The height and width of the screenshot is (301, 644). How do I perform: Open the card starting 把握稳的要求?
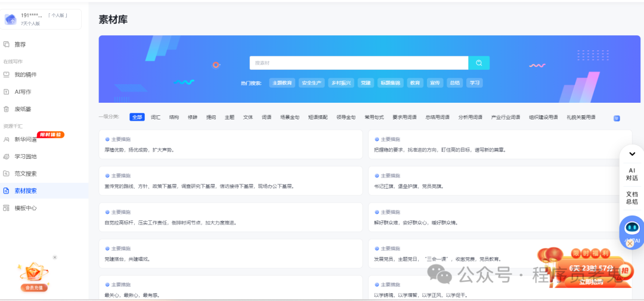point(500,145)
